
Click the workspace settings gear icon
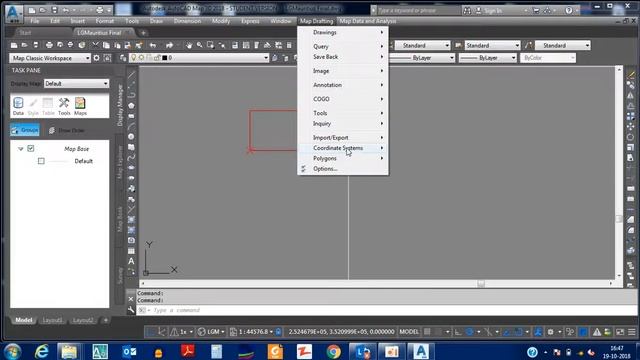96,58
